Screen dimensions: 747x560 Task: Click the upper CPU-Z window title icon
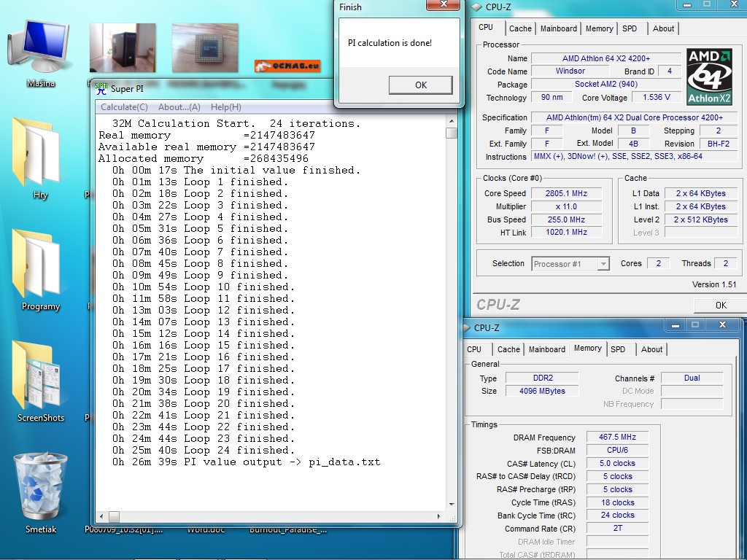(477, 7)
